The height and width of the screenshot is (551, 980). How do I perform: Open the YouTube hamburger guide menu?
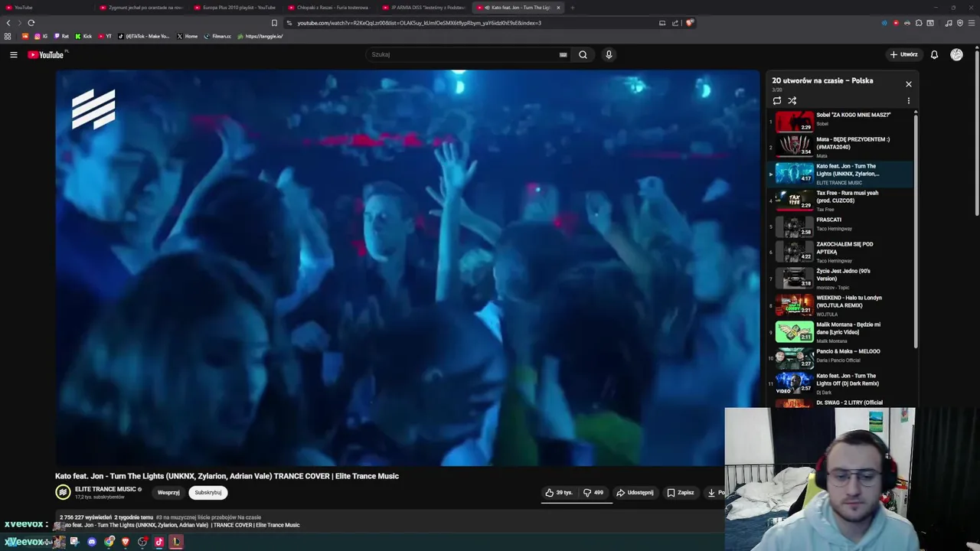[13, 54]
